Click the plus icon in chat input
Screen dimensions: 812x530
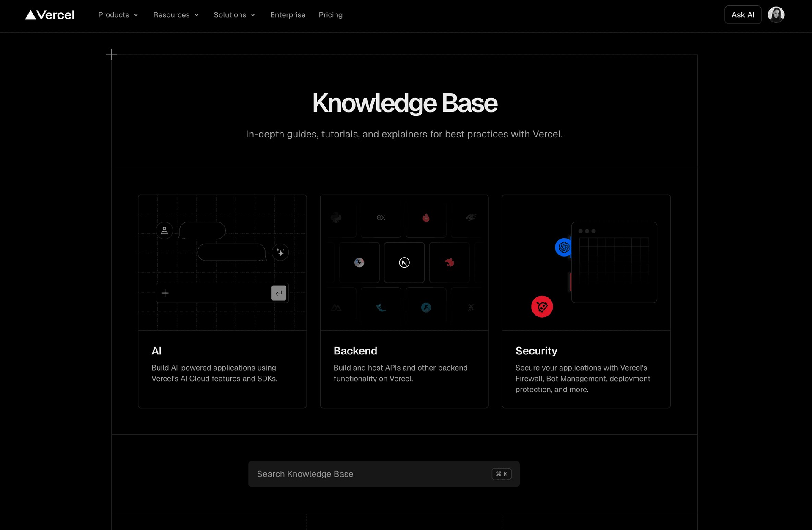click(165, 293)
